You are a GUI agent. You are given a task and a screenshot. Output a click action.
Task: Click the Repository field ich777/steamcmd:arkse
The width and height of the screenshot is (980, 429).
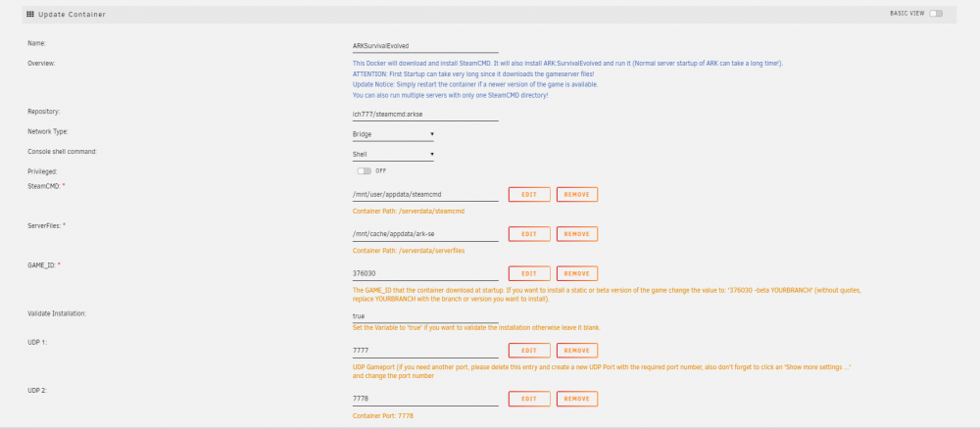coord(425,115)
